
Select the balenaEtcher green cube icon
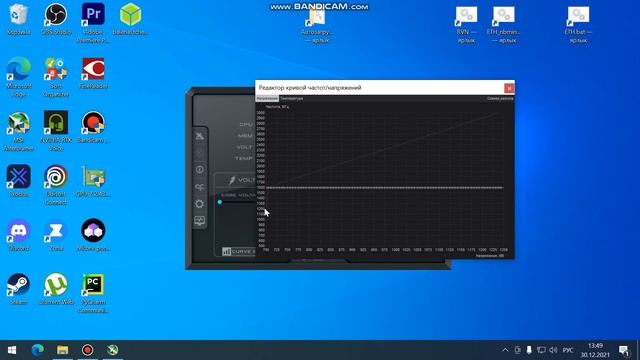pos(131,19)
